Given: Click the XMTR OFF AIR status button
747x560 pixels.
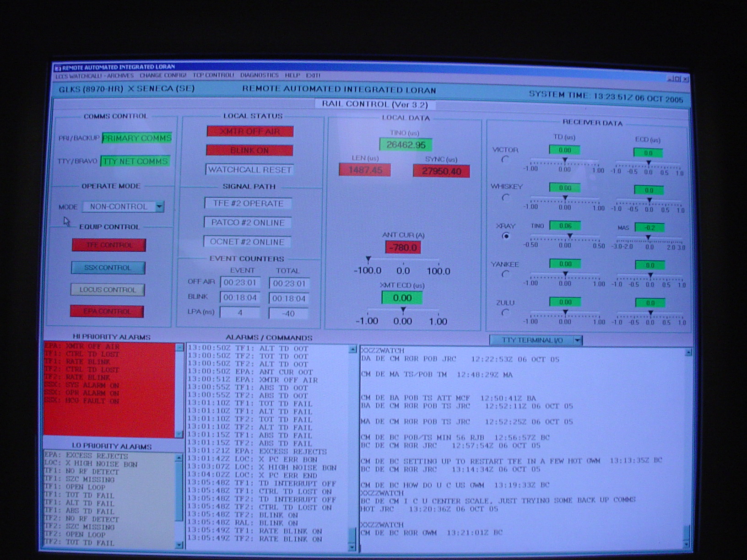Looking at the screenshot, I should coord(250,131).
